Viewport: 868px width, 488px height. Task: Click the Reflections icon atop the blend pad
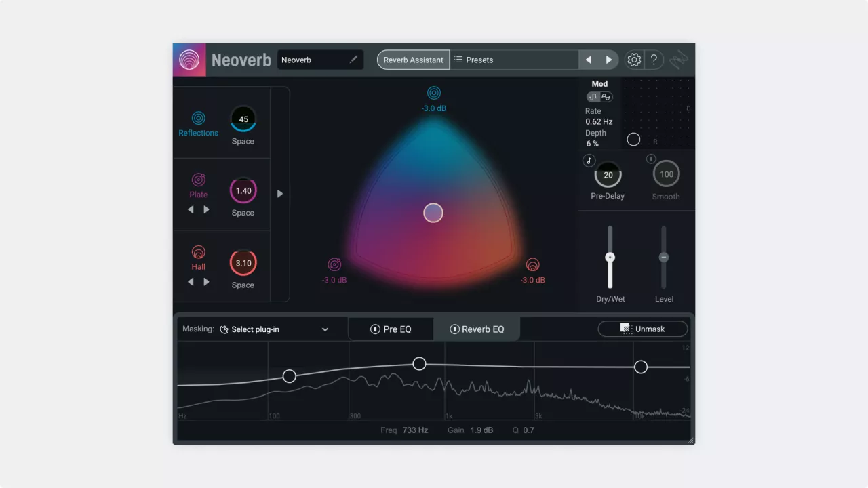[x=434, y=93]
